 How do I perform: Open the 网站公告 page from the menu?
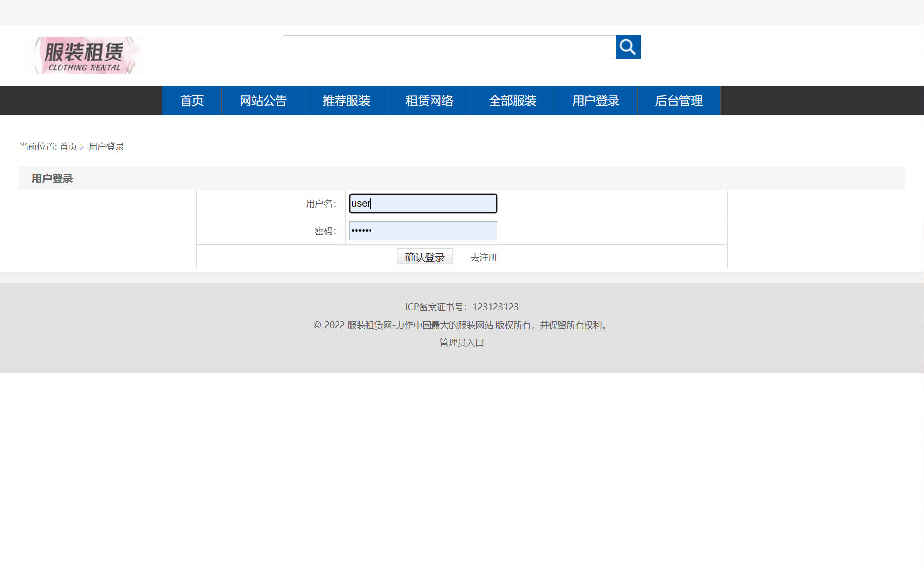(263, 100)
